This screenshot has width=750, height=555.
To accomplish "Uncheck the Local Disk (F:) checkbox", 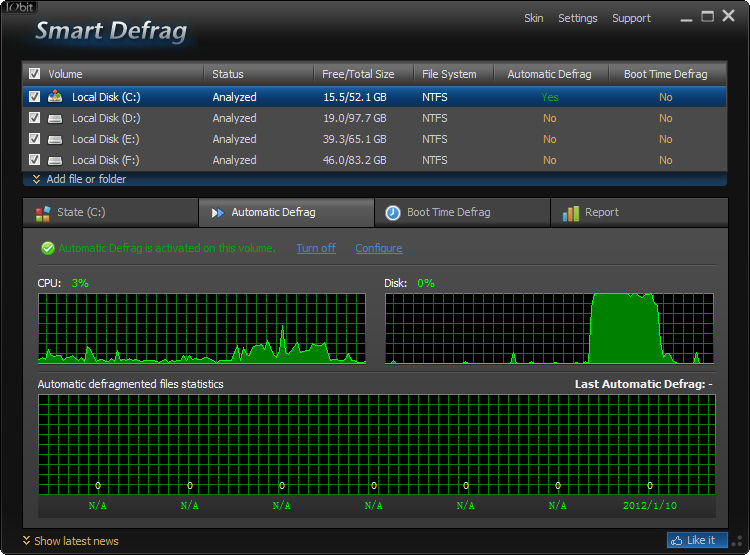I will tap(34, 160).
